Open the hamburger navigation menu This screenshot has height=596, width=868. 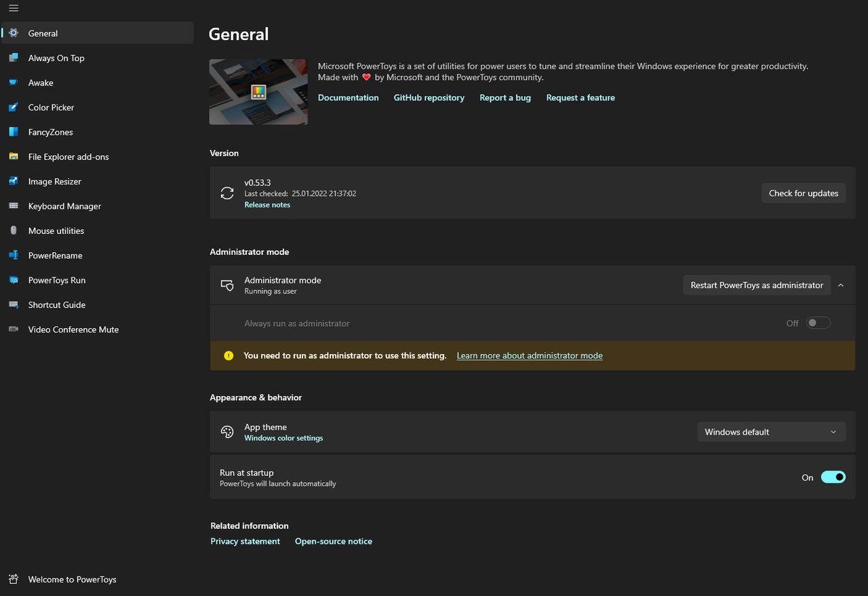14,9
